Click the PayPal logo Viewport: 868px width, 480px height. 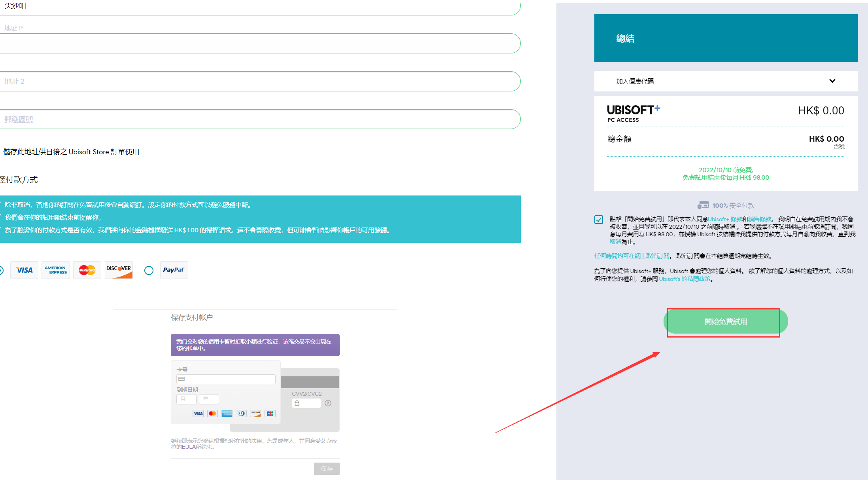[x=174, y=270]
